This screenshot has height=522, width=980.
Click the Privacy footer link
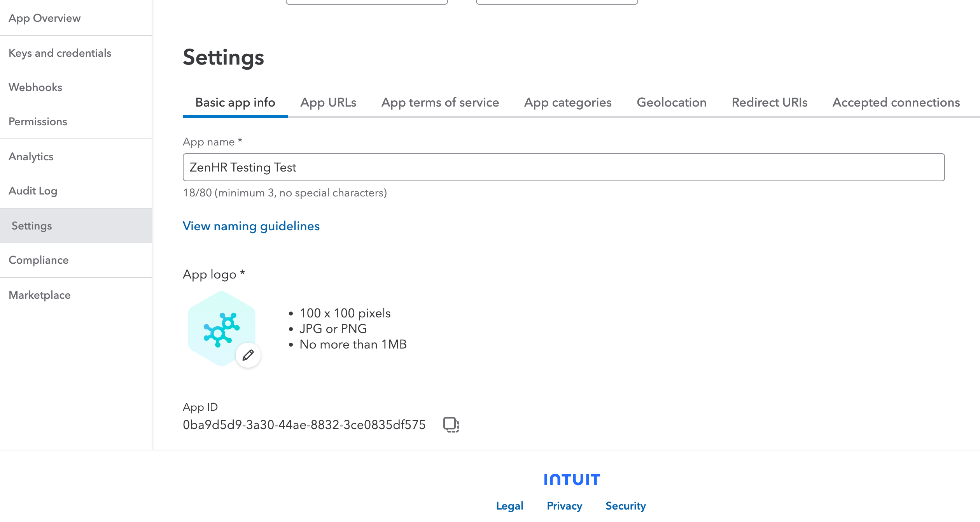tap(564, 506)
